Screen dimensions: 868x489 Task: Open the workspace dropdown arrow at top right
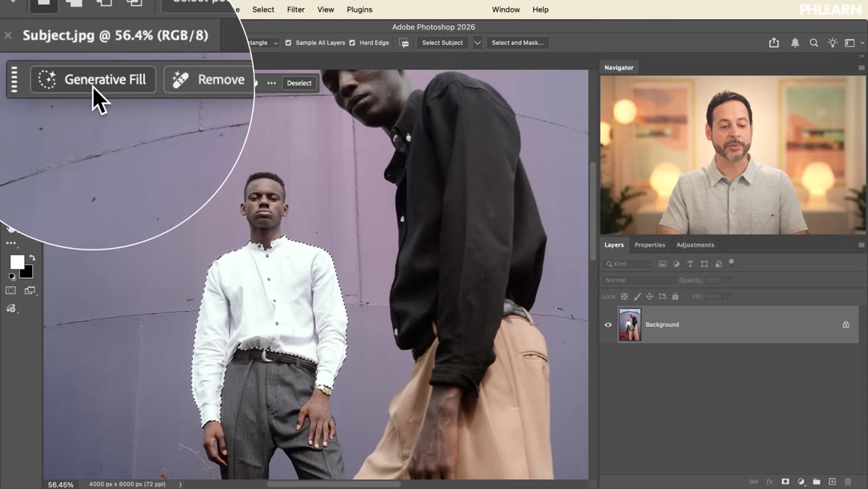(x=862, y=43)
